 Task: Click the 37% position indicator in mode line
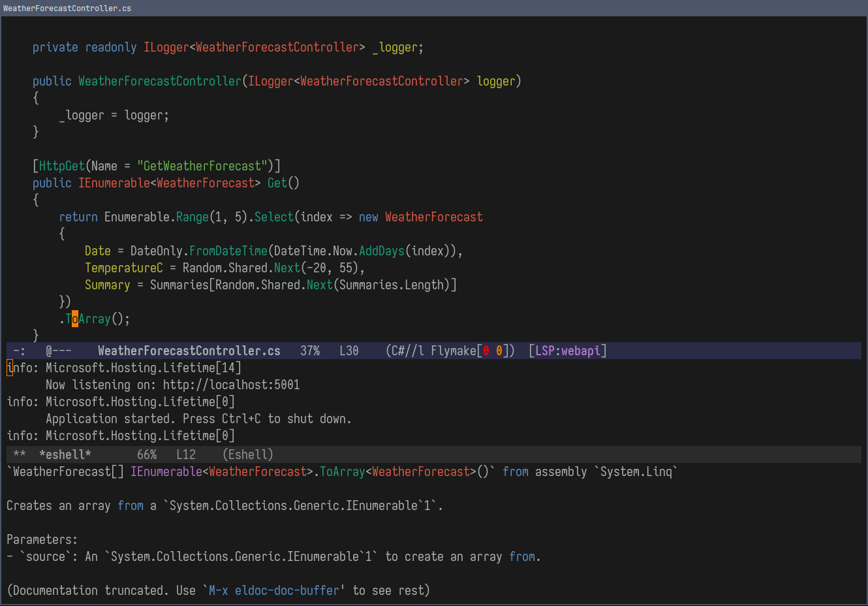tap(310, 351)
